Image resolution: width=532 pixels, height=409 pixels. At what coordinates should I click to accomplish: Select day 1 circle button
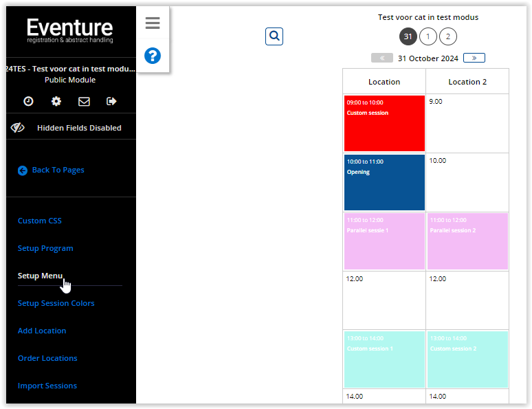(428, 36)
